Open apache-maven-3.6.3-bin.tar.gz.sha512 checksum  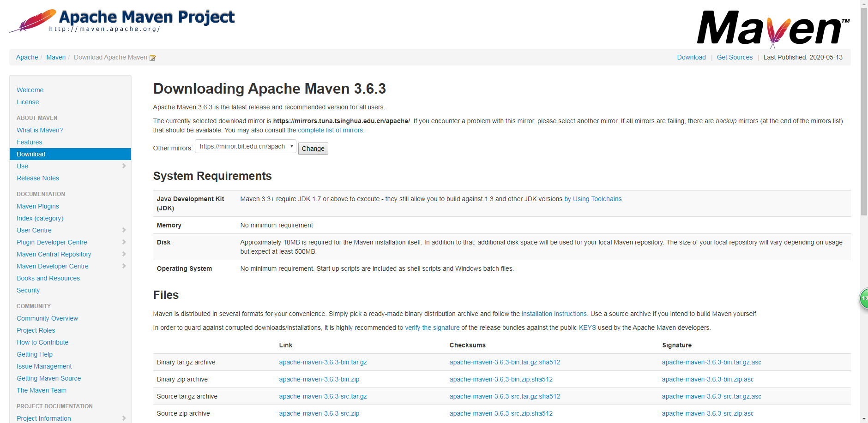[505, 362]
